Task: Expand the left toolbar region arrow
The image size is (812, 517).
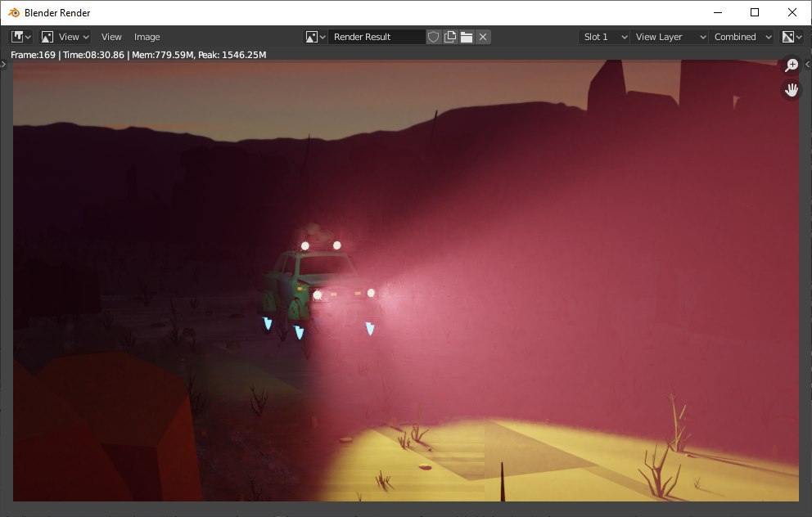Action: [3, 64]
